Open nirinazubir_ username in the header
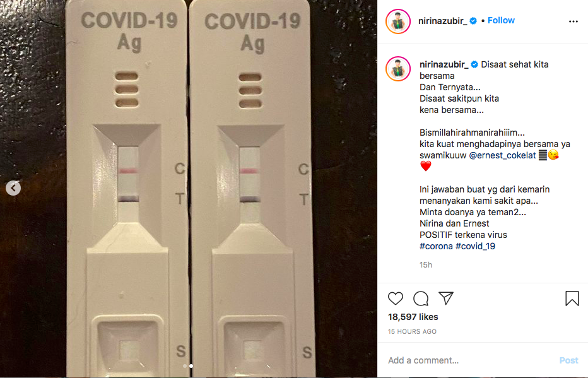588x378 pixels. tap(442, 21)
